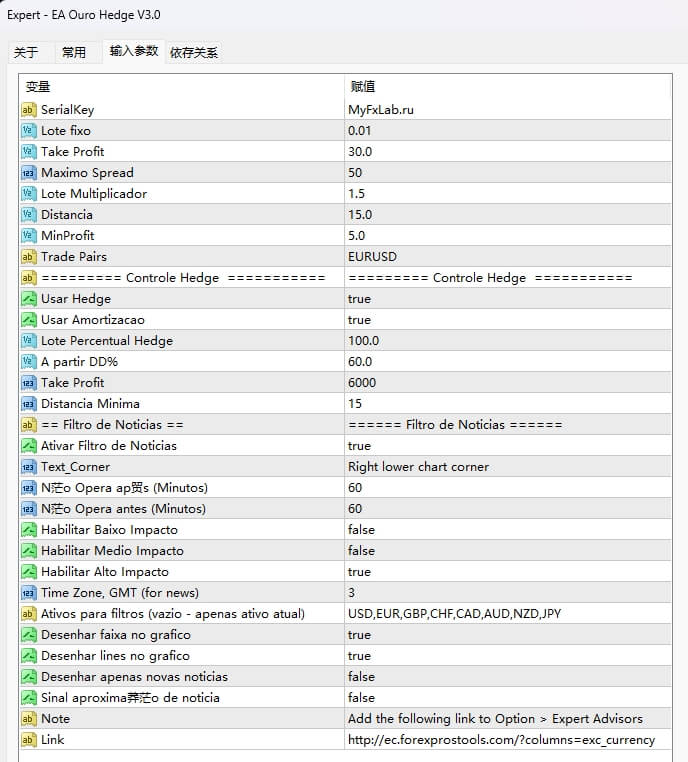Click the Text_Corner parameter icon
Screen dimensions: 688x762
point(28,467)
